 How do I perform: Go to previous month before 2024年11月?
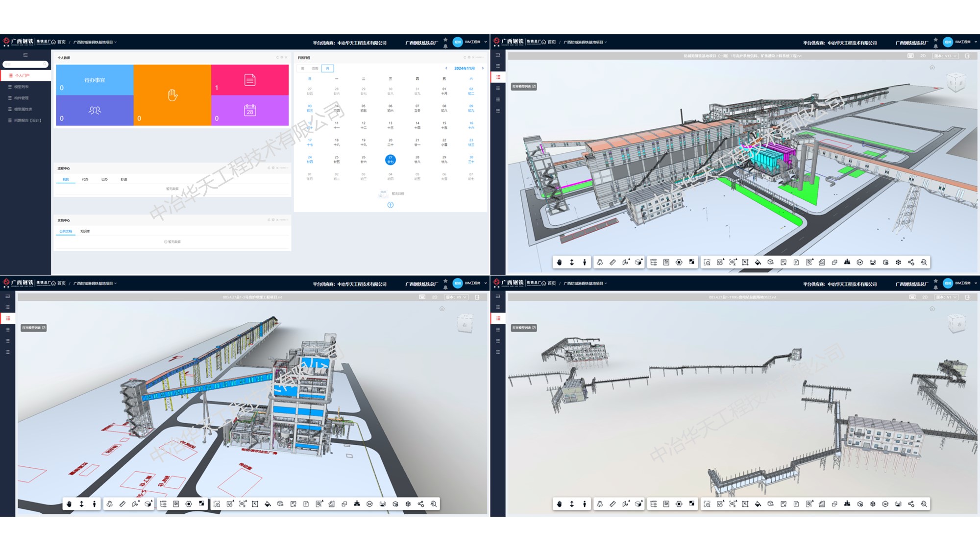[446, 69]
